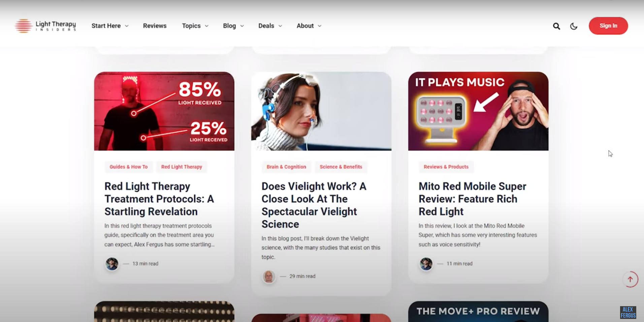Select the Science & Benefits tag
Image resolution: width=644 pixels, height=322 pixels.
click(341, 167)
